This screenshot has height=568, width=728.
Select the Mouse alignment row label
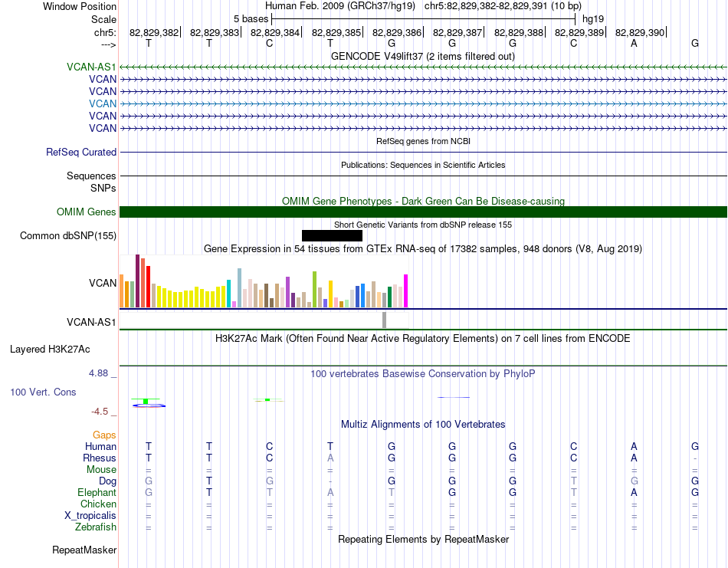[101, 470]
